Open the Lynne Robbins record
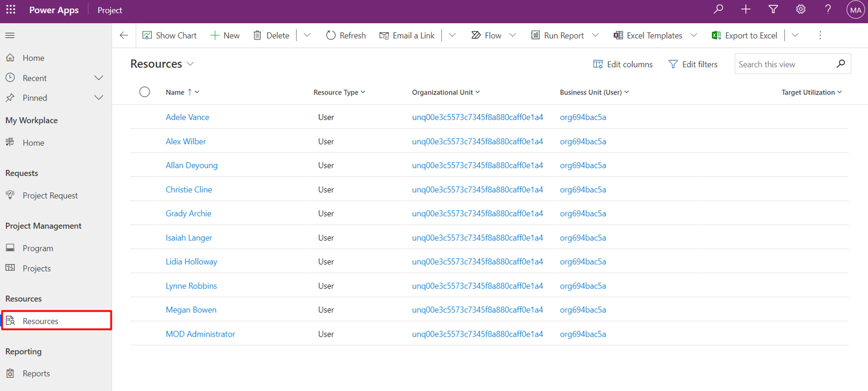868x391 pixels. click(191, 286)
